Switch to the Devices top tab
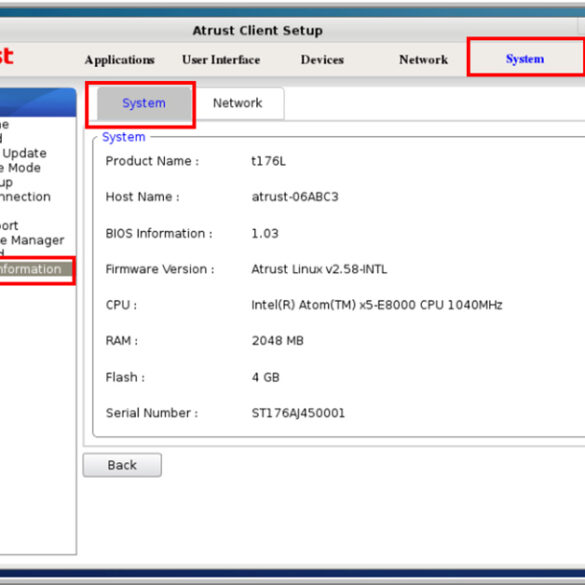 (322, 60)
